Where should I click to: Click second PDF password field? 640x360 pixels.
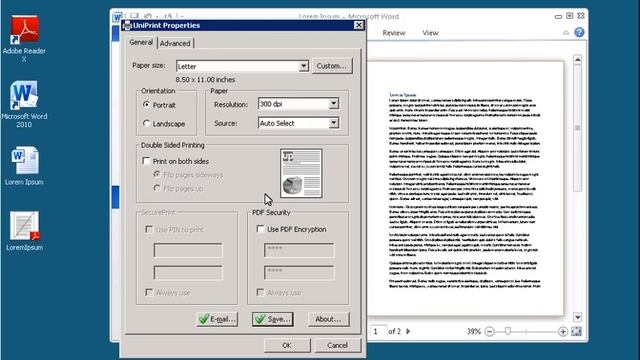click(x=299, y=272)
